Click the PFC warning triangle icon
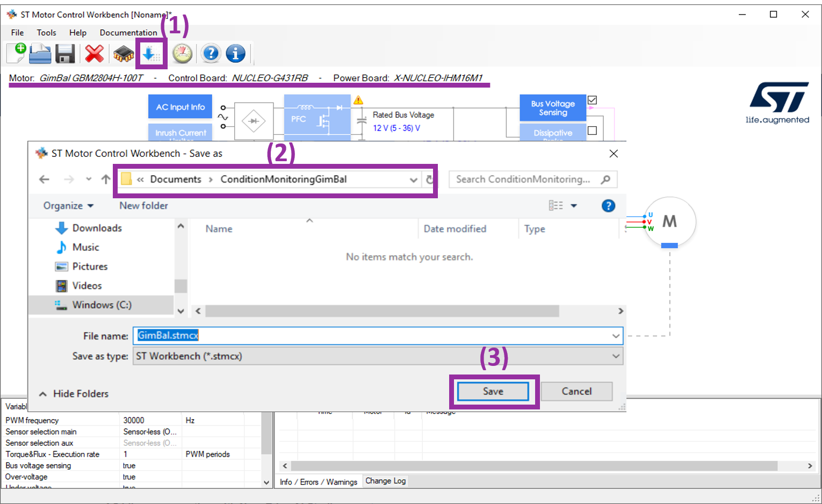822x504 pixels. (x=358, y=100)
